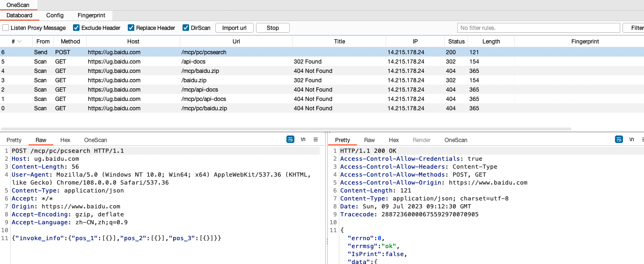Click the Stop button
This screenshot has width=644, height=264.
[x=273, y=28]
